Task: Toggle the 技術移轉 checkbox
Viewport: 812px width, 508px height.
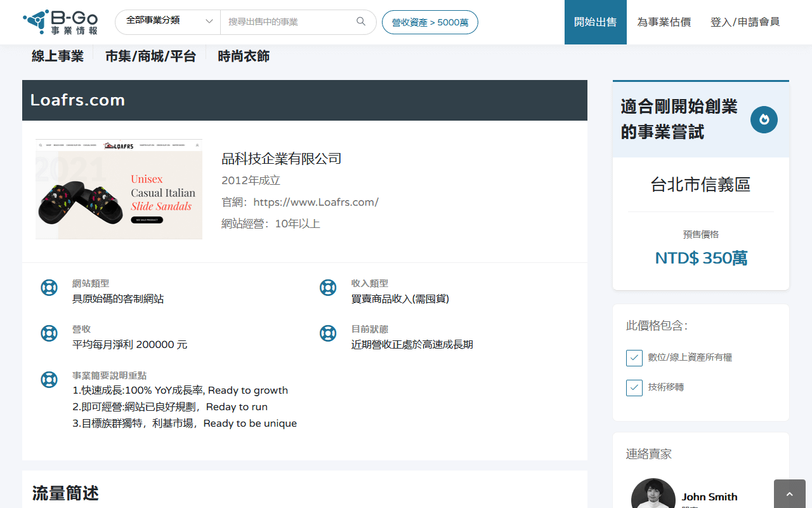Action: 634,387
